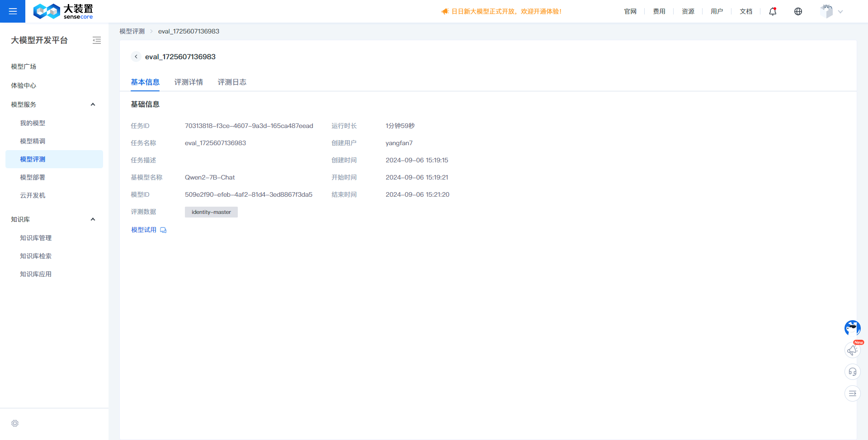Image resolution: width=868 pixels, height=440 pixels.
Task: Switch to the 评测详情 tab
Action: (x=189, y=82)
